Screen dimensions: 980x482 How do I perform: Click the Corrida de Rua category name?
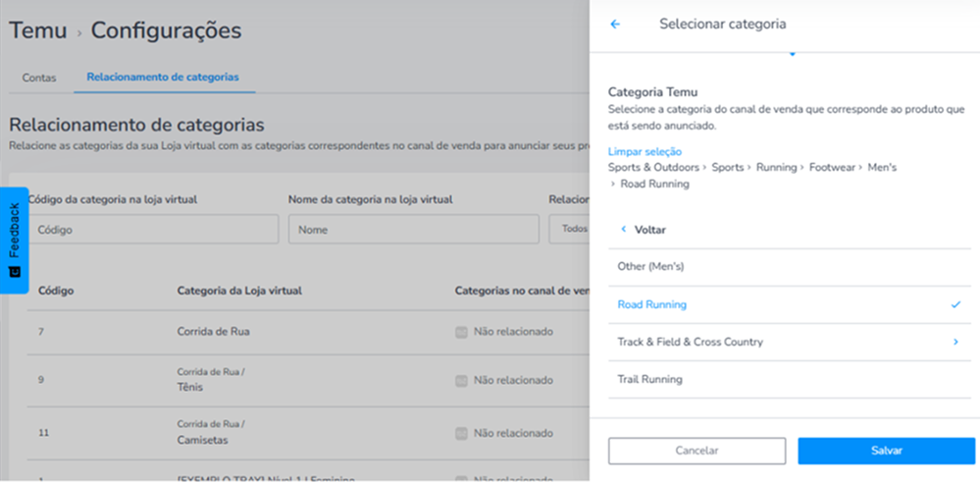213,332
